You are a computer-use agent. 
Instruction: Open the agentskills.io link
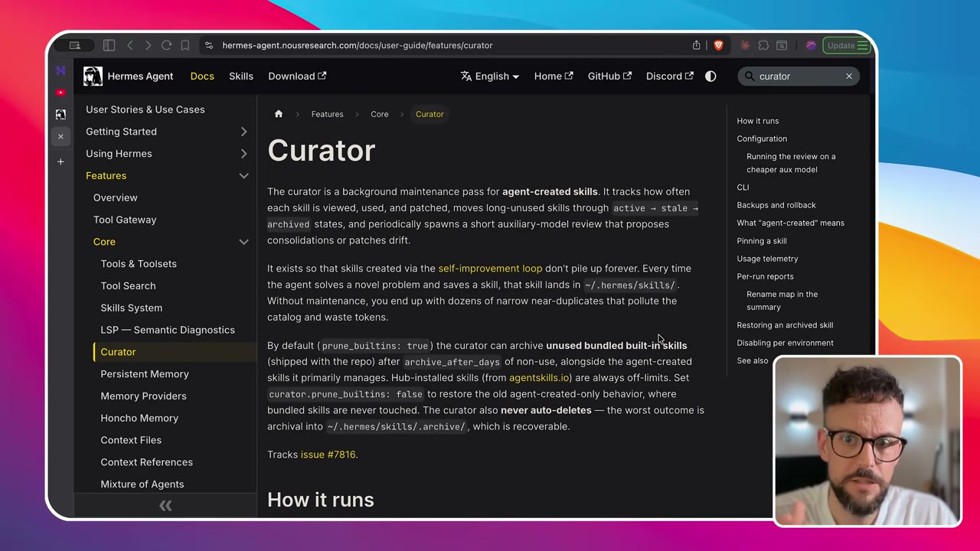(x=539, y=378)
